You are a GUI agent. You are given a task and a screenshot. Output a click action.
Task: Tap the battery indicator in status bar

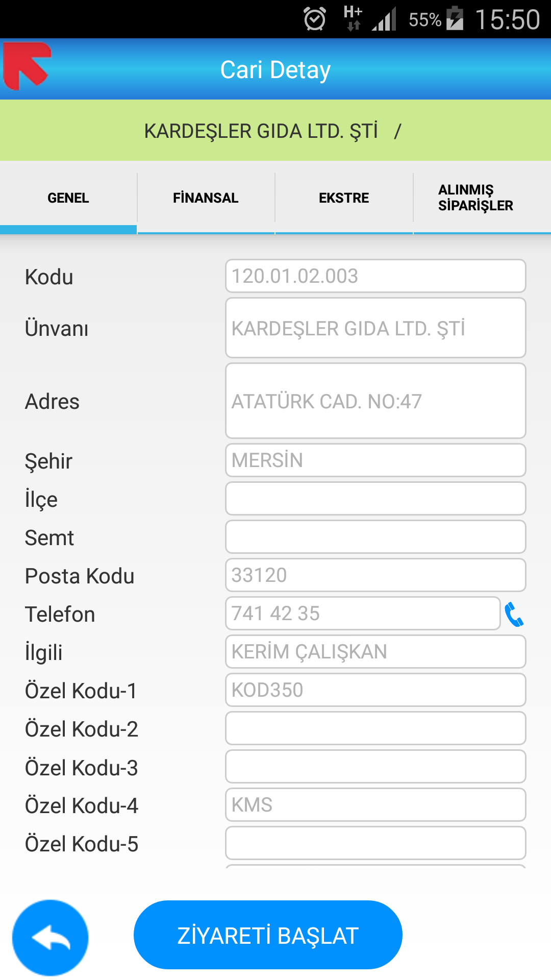(455, 19)
